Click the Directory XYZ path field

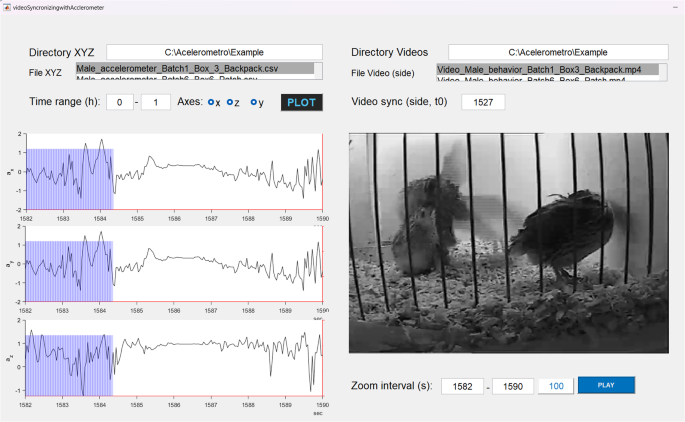click(214, 52)
